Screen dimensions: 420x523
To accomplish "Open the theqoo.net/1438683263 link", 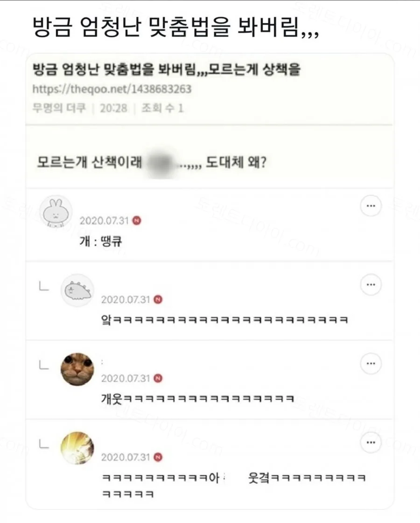I will pyautogui.click(x=112, y=89).
